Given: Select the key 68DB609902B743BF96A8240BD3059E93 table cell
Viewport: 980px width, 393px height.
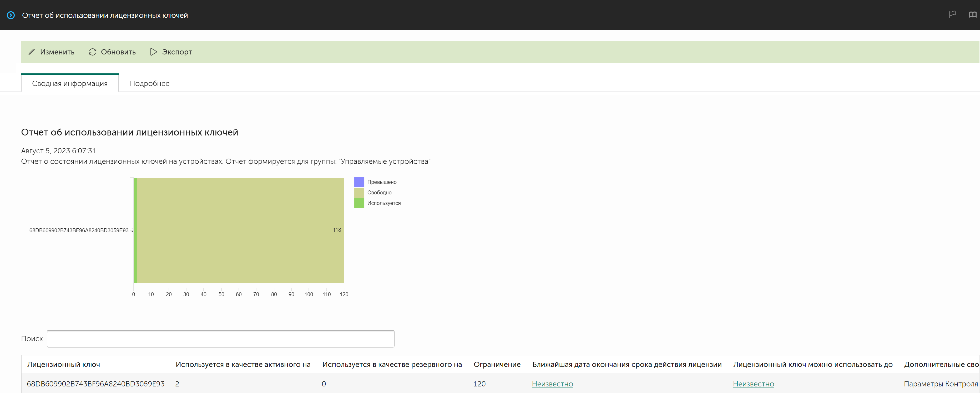Looking at the screenshot, I should pyautogui.click(x=95, y=384).
